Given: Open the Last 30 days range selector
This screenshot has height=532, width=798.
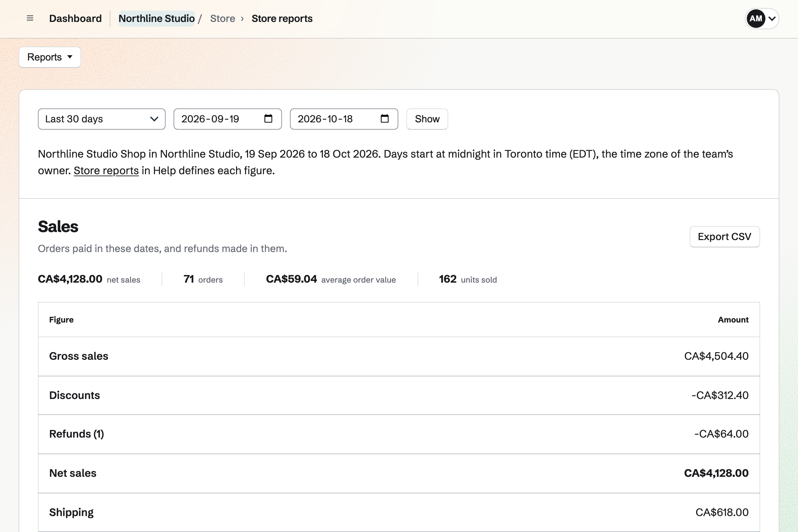Looking at the screenshot, I should click(x=101, y=119).
